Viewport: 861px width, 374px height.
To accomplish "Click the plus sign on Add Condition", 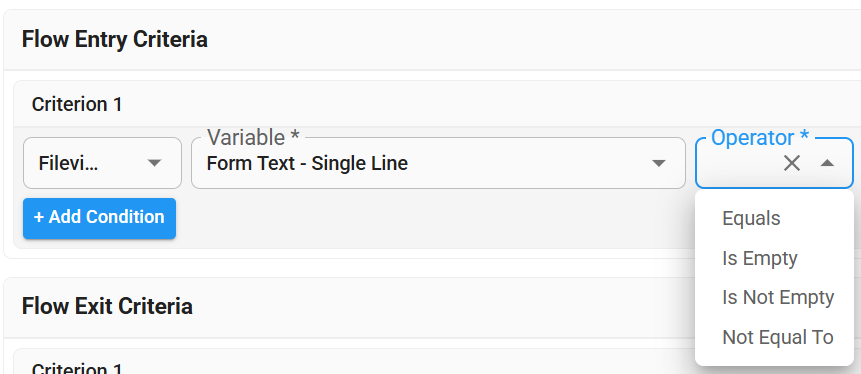I will 39,217.
